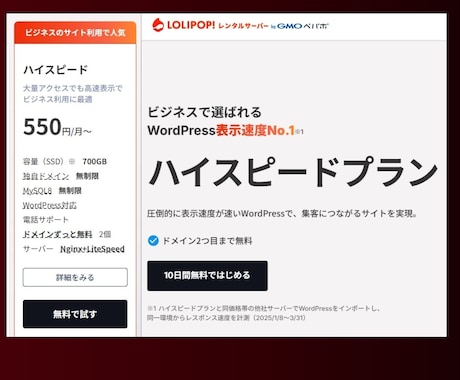The image size is (460, 380).
Task: Click the 容量（SSD）note mark icon
Action: click(71, 162)
